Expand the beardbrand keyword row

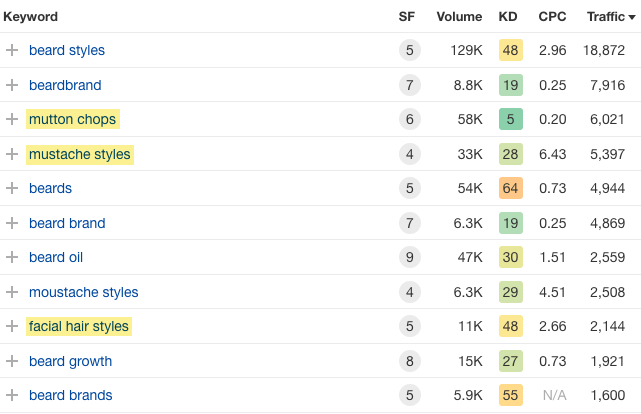point(12,85)
